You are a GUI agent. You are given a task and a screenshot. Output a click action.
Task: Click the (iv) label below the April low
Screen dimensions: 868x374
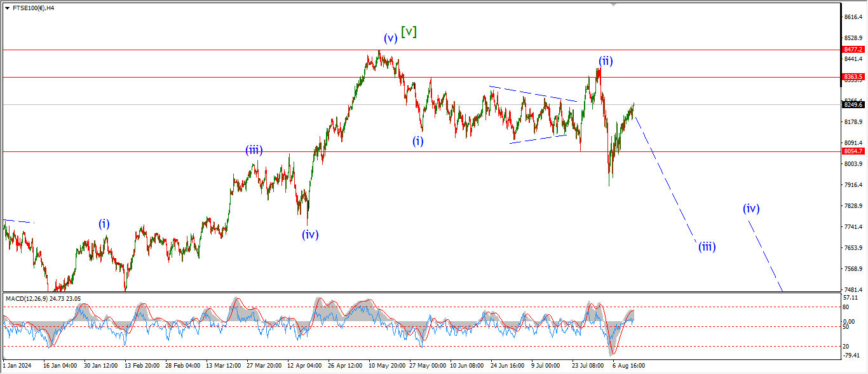310,235
